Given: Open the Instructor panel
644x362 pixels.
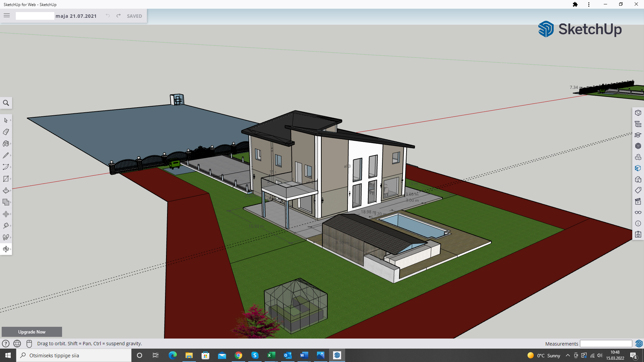Looking at the screenshot, I should (638, 135).
